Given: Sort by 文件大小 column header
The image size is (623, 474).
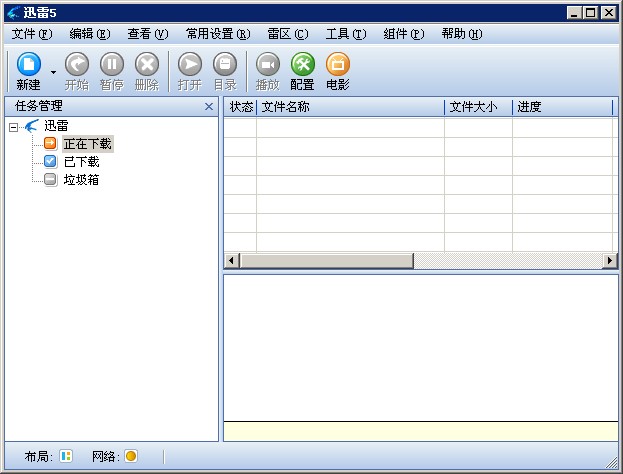Looking at the screenshot, I should (x=478, y=107).
